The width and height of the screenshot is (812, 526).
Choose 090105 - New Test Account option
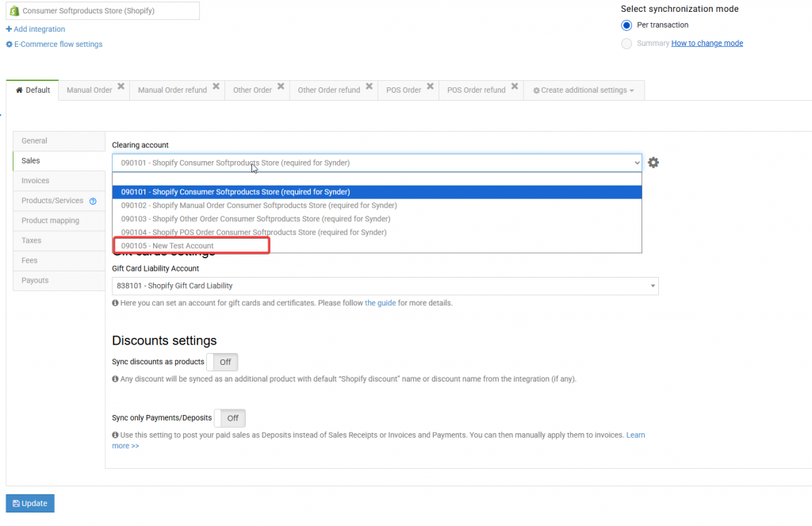coord(167,246)
